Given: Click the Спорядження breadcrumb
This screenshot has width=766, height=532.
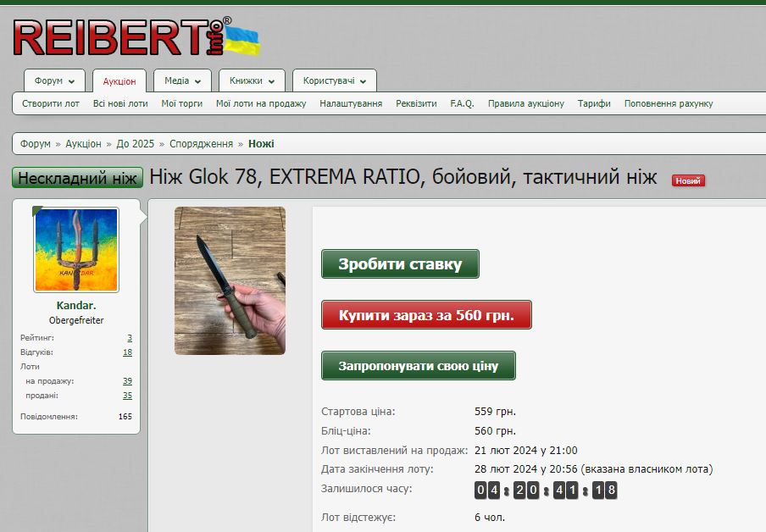Looking at the screenshot, I should 202,144.
